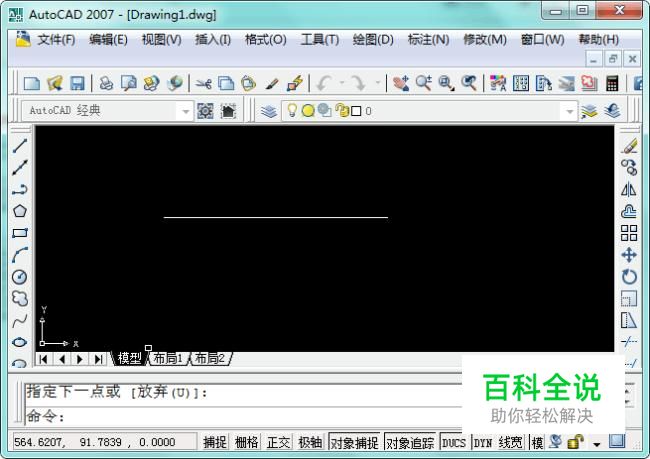Activate Zoom Realtime magnifier icon

point(424,83)
